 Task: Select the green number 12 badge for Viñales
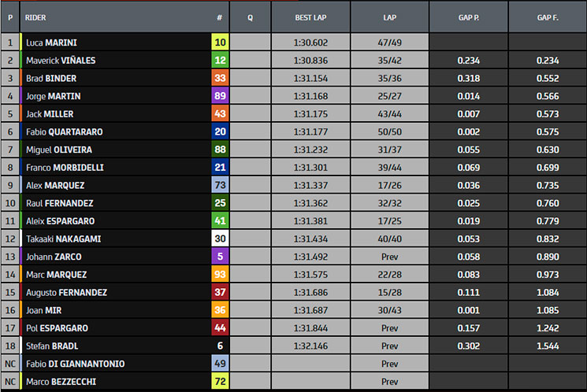point(220,61)
